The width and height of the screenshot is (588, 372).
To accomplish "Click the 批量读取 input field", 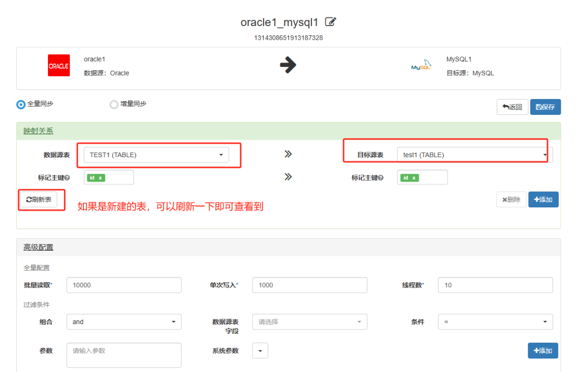I will (x=124, y=285).
